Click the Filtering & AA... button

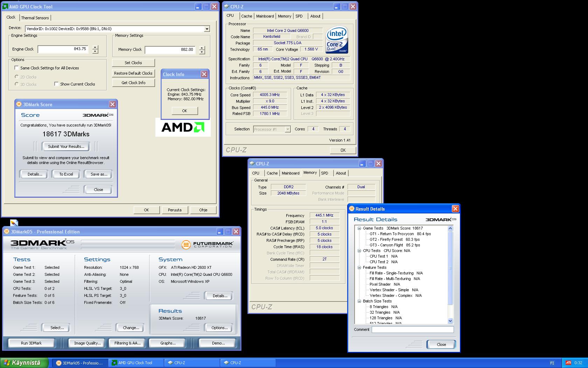pyautogui.click(x=127, y=343)
